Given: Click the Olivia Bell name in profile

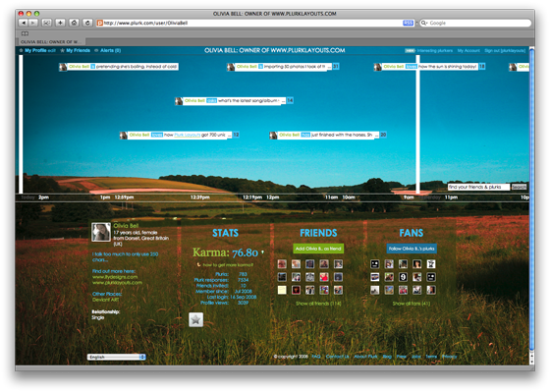Looking at the screenshot, I should coord(126,225).
